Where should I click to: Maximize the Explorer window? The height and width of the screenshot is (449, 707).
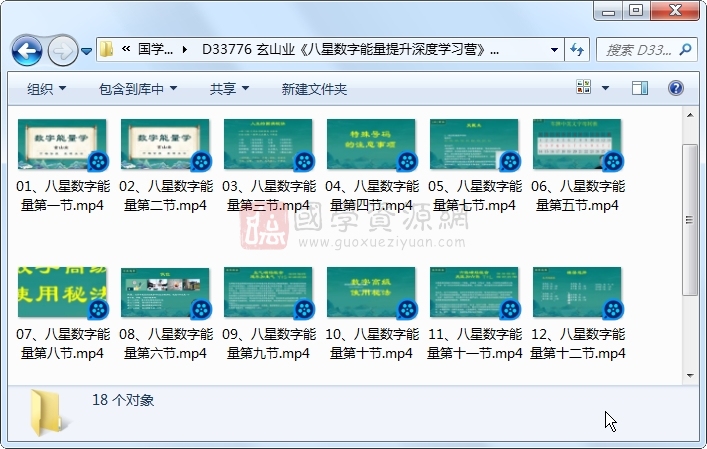point(636,11)
